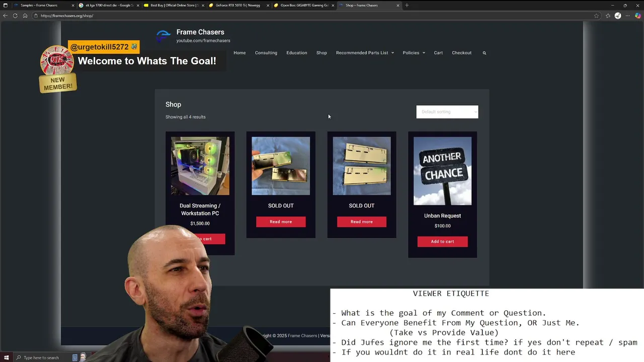The height and width of the screenshot is (362, 644).
Task: Open the Shop menu item
Action: [321, 53]
